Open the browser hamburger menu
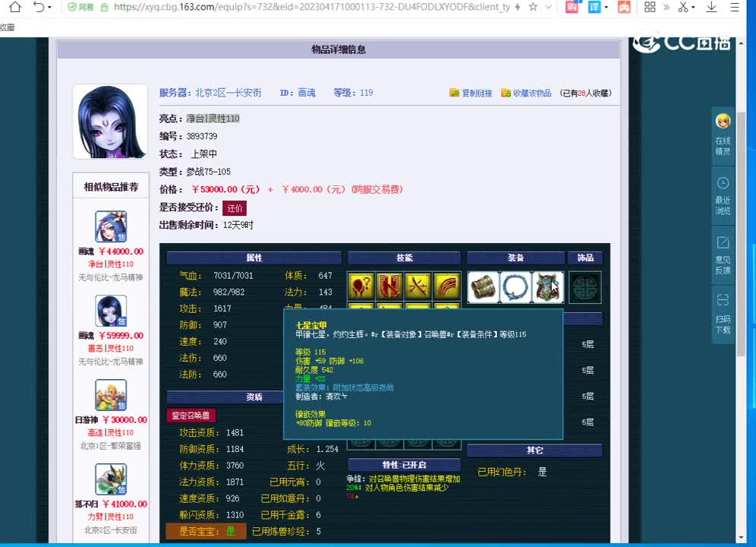This screenshot has height=547, width=756. [734, 7]
